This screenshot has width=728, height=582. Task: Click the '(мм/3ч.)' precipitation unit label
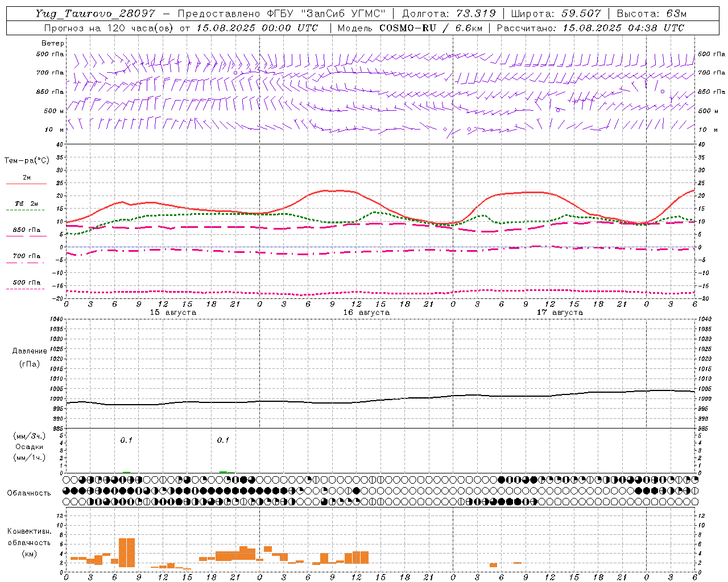tap(30, 436)
